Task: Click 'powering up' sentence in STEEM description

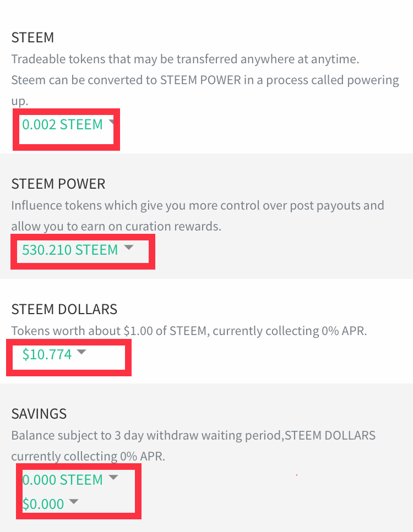Action: pyautogui.click(x=205, y=91)
